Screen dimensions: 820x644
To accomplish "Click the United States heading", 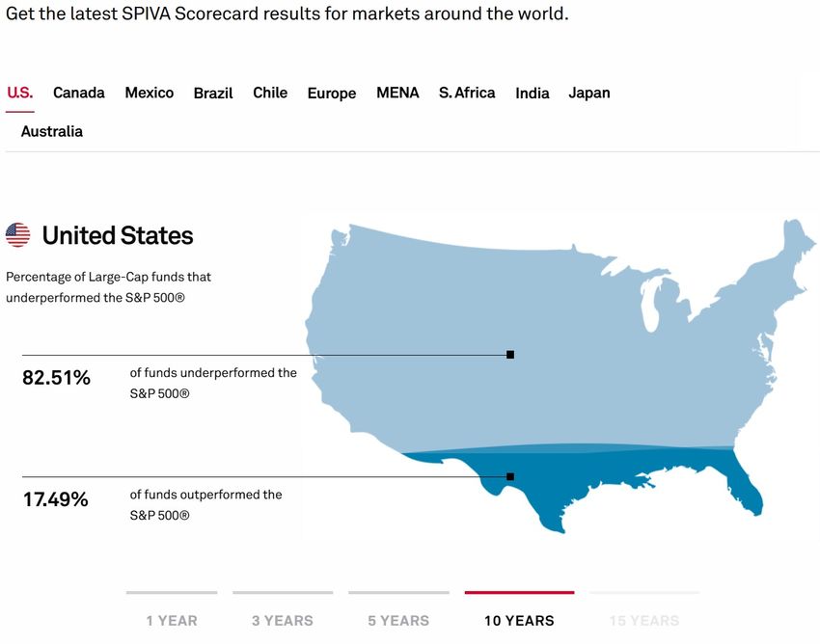I will click(118, 235).
